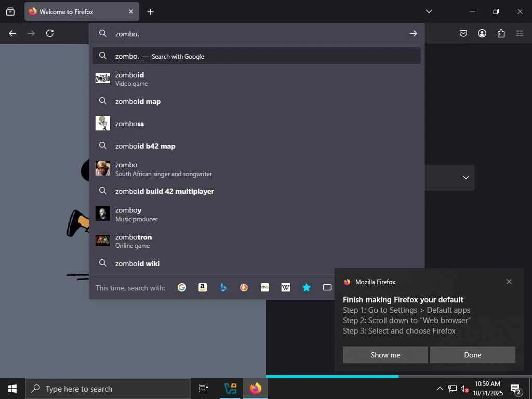Screen dimensions: 532x399
Task: Open a new tab with the plus button
Action: click(150, 11)
